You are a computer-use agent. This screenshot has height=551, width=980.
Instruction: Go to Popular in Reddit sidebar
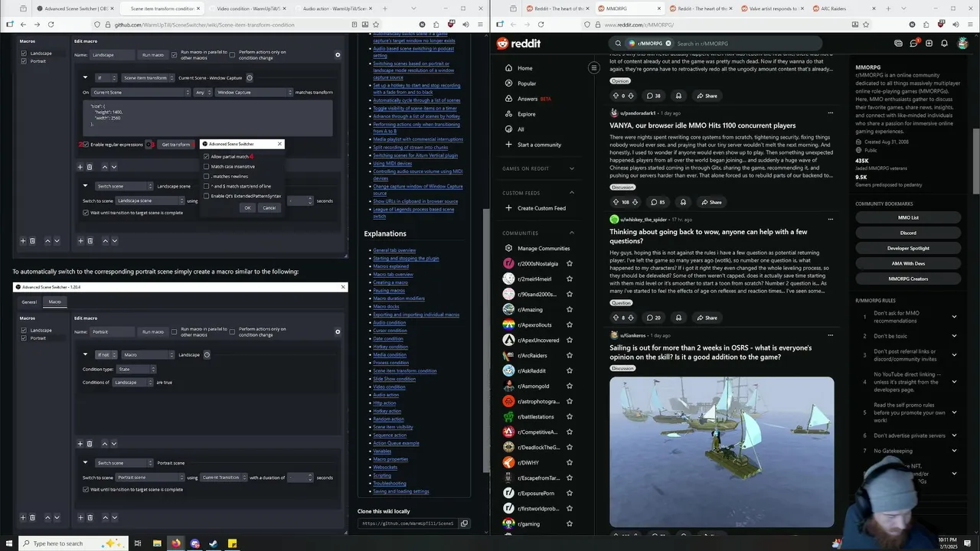[527, 83]
